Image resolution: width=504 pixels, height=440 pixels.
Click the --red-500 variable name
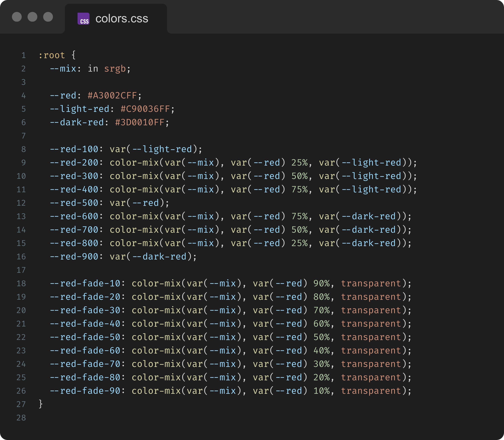coord(74,203)
